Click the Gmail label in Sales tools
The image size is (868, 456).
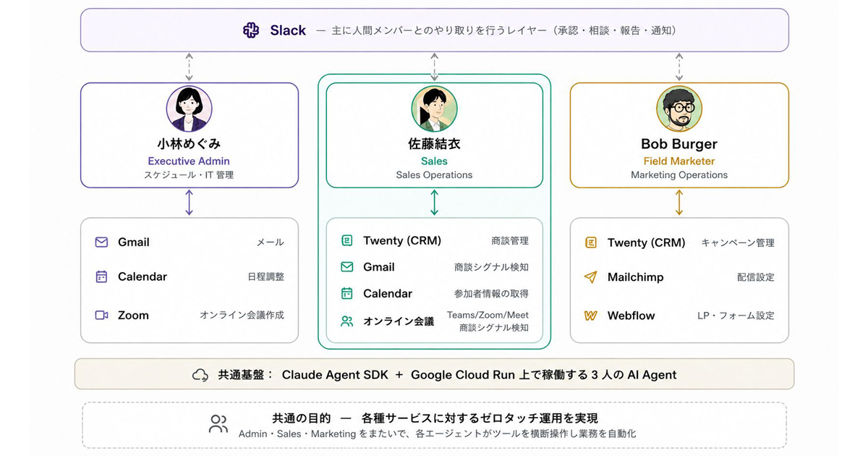(x=379, y=267)
